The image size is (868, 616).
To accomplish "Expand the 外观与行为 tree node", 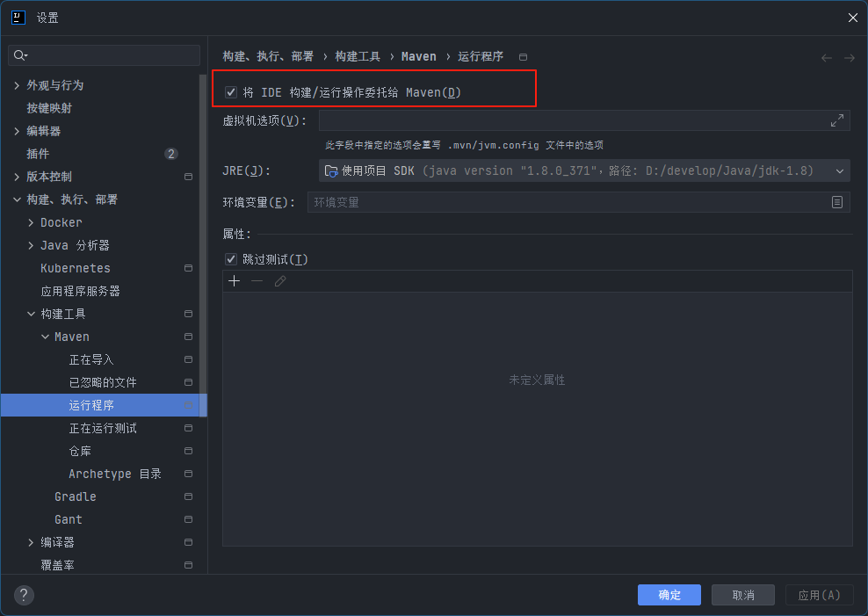I will [17, 85].
